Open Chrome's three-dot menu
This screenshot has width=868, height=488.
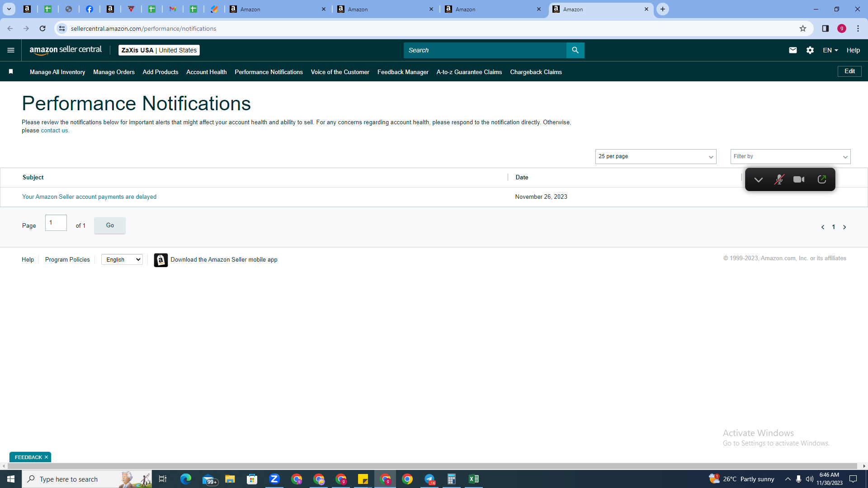pyautogui.click(x=858, y=28)
